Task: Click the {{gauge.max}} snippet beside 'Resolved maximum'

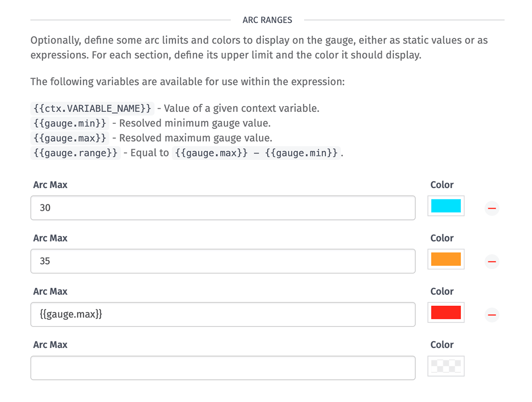Action: coord(70,138)
